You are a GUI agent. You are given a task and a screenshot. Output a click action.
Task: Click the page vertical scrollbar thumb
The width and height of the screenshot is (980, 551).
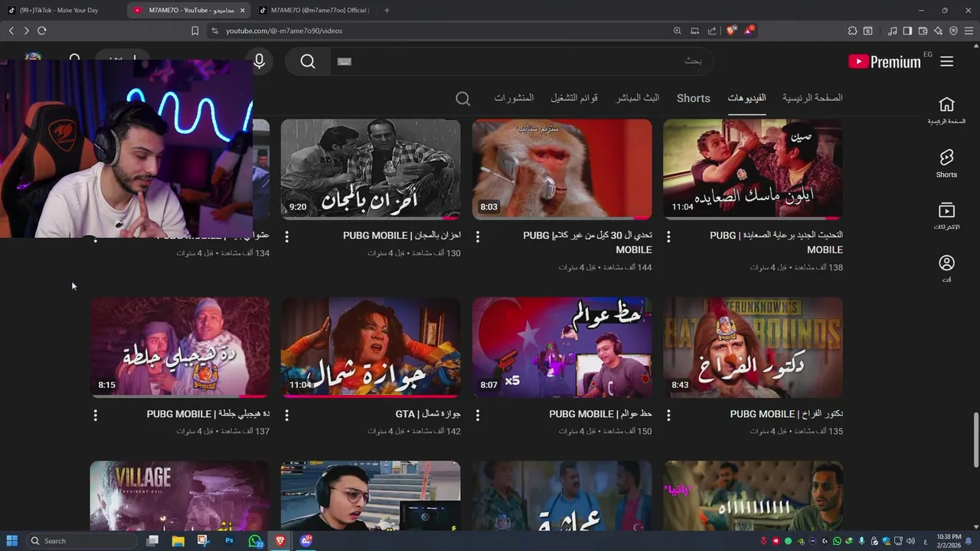[x=975, y=439]
